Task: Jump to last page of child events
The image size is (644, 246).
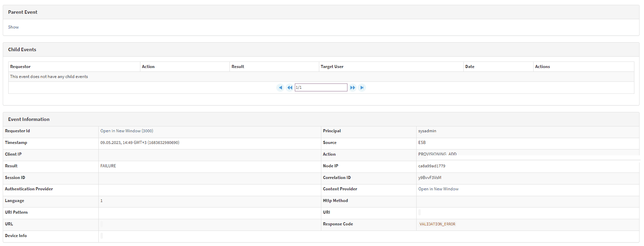Action: [x=362, y=88]
